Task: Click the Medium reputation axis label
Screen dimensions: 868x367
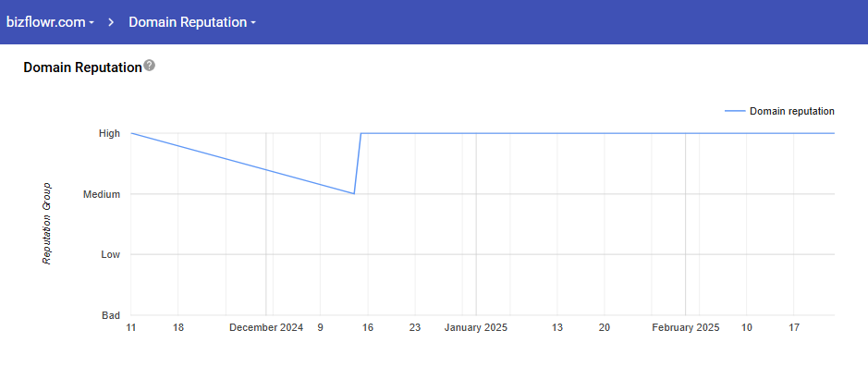Action: click(102, 194)
